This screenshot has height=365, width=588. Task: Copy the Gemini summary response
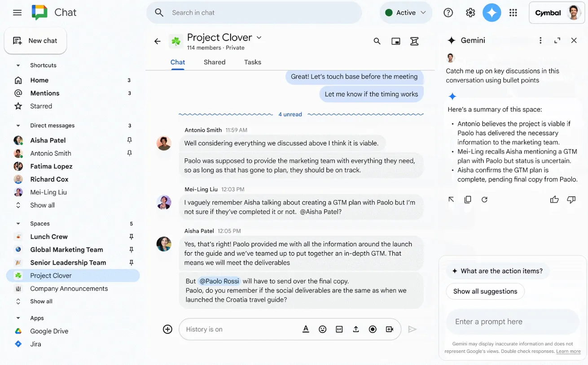click(468, 200)
